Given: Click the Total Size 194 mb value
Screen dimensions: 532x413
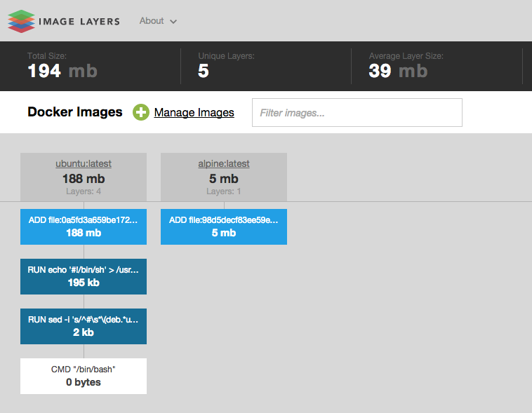Looking at the screenshot, I should (x=62, y=71).
